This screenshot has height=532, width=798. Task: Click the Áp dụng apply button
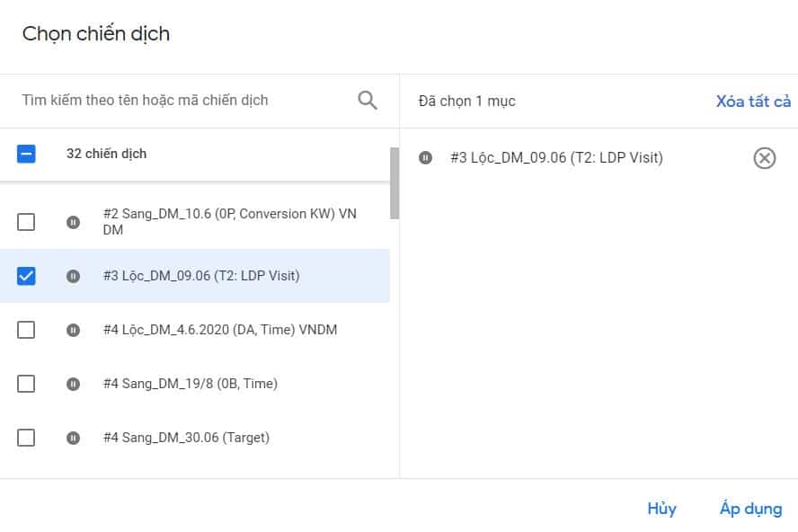coord(750,509)
